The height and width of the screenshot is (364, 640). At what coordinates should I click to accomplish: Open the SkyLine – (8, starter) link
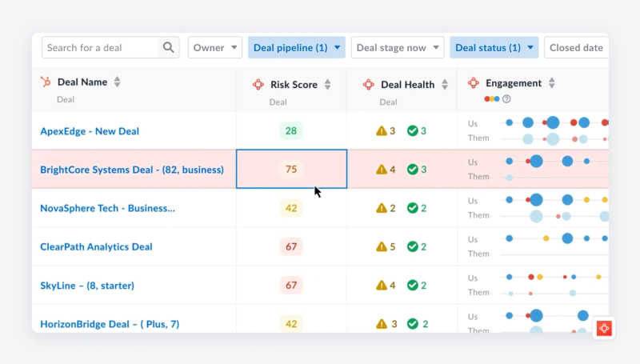pyautogui.click(x=87, y=286)
